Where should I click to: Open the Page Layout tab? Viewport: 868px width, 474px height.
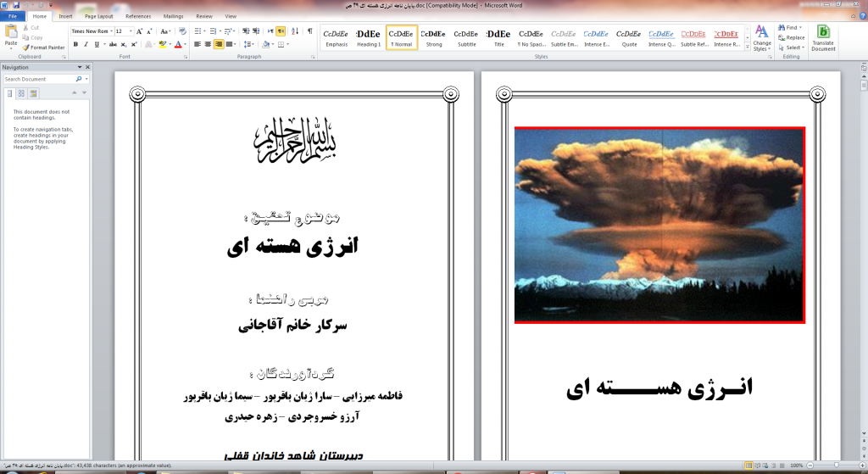99,16
